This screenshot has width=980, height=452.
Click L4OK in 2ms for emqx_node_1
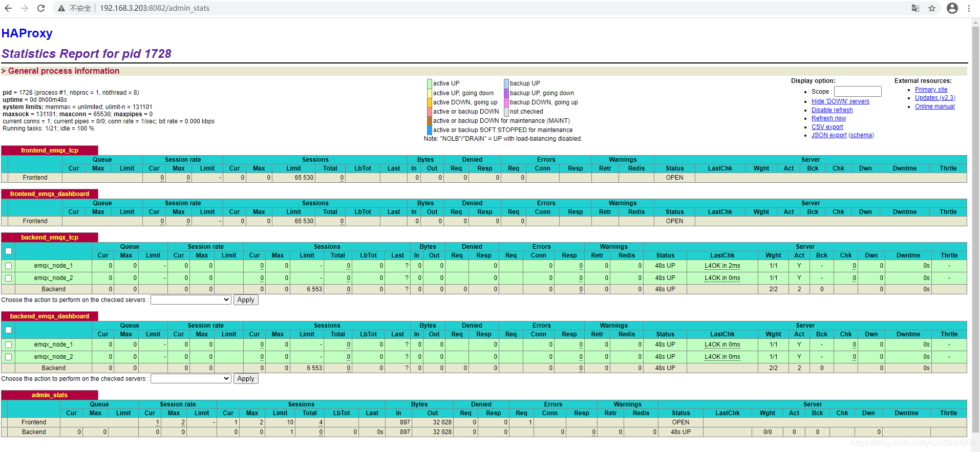click(722, 266)
